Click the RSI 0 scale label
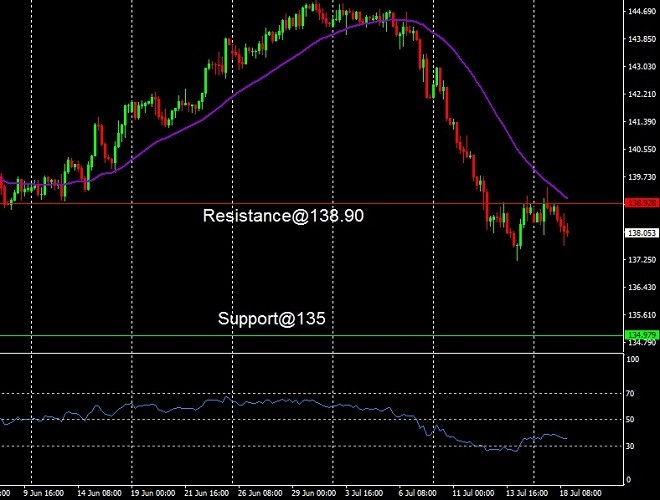The height and width of the screenshot is (500, 660). [x=628, y=479]
